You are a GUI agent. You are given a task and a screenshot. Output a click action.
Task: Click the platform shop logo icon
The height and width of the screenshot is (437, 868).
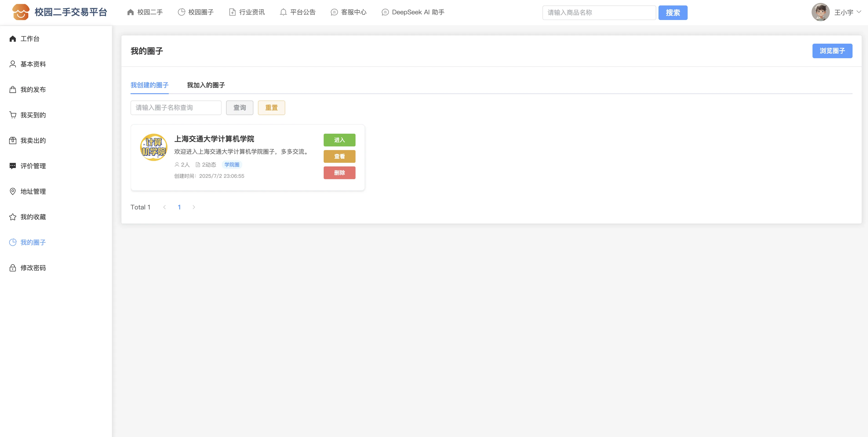click(x=20, y=13)
